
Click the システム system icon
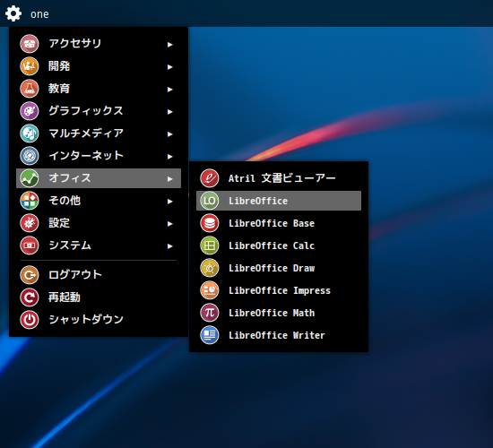[30, 246]
